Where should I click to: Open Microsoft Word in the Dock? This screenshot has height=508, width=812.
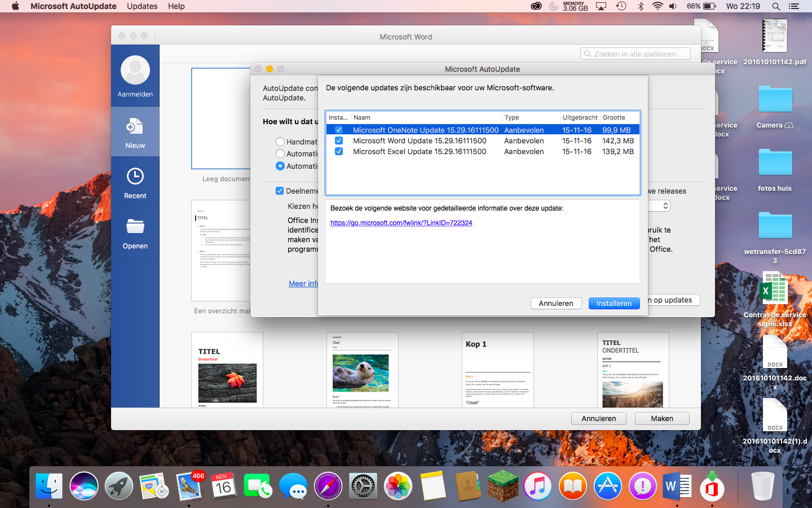(x=677, y=485)
